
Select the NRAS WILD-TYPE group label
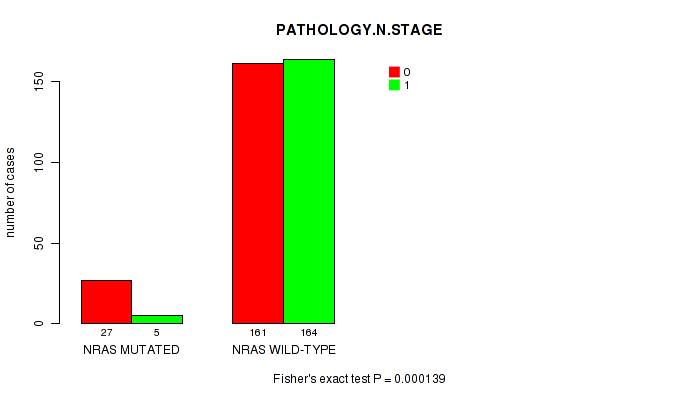click(284, 350)
